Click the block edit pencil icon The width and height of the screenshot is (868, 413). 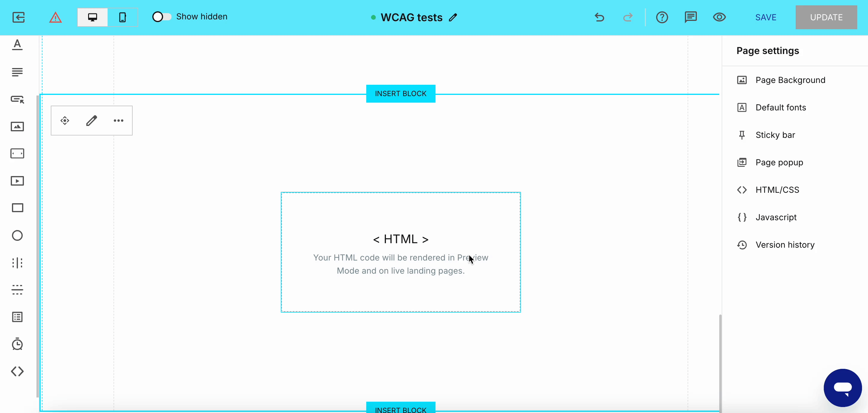coord(91,121)
